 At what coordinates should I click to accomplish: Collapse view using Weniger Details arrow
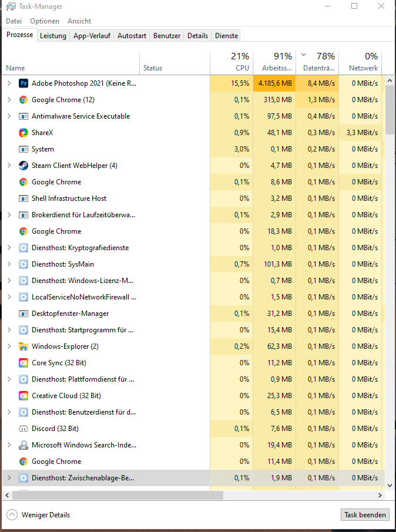pyautogui.click(x=12, y=515)
